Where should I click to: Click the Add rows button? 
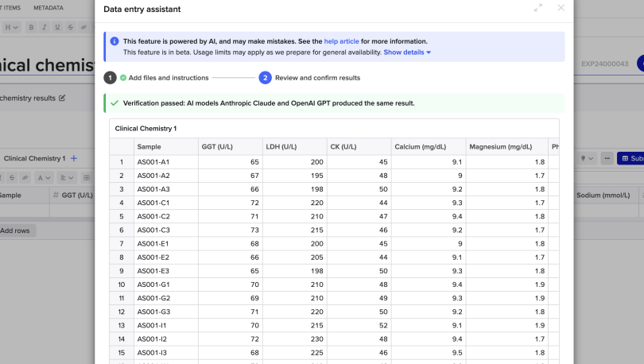click(x=15, y=230)
